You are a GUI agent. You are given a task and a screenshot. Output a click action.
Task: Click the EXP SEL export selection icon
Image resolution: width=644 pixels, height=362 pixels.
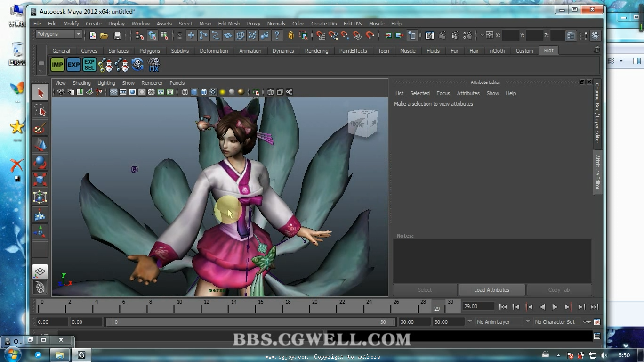tap(89, 65)
